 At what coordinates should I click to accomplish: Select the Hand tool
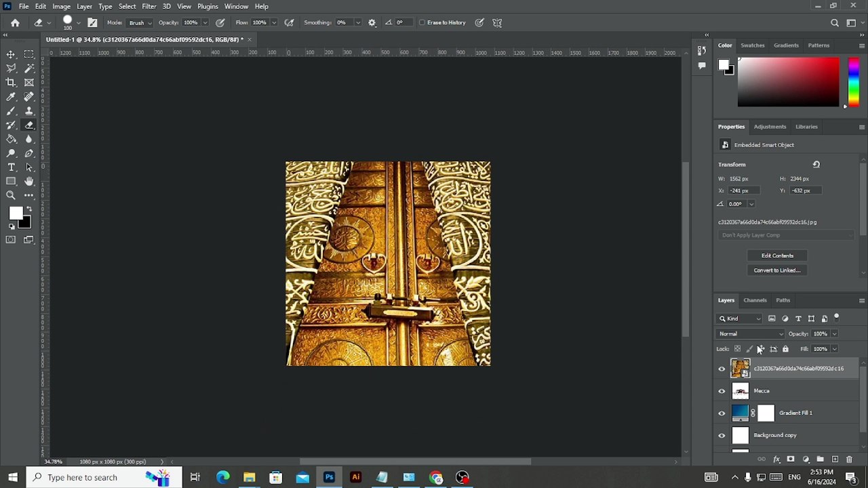tap(29, 181)
